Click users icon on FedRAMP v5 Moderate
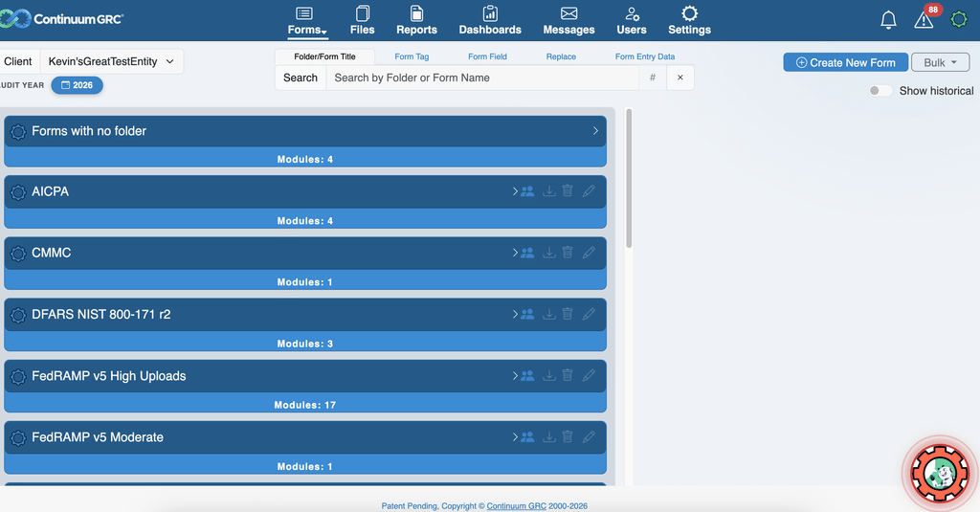Image resolution: width=980 pixels, height=512 pixels. [x=527, y=437]
